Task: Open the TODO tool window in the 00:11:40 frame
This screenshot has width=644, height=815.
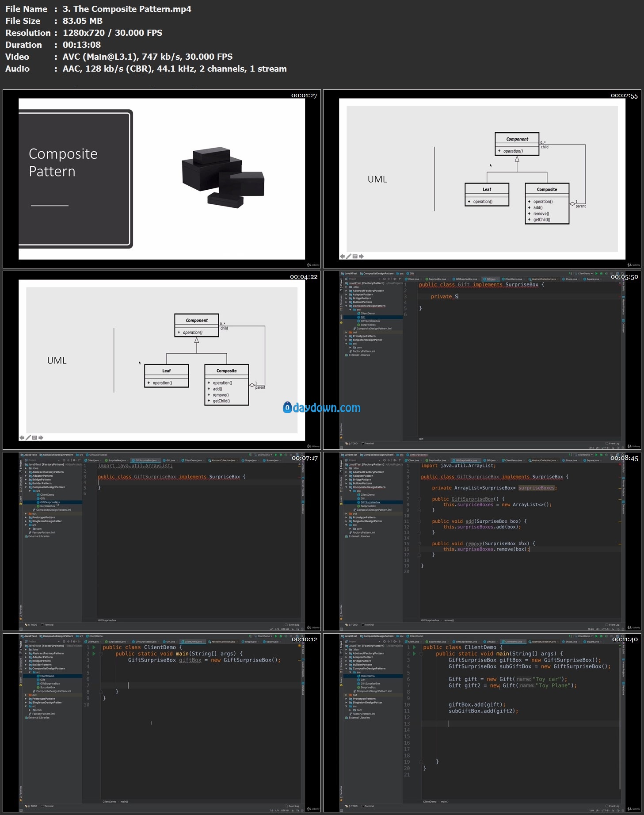Action: [352, 806]
